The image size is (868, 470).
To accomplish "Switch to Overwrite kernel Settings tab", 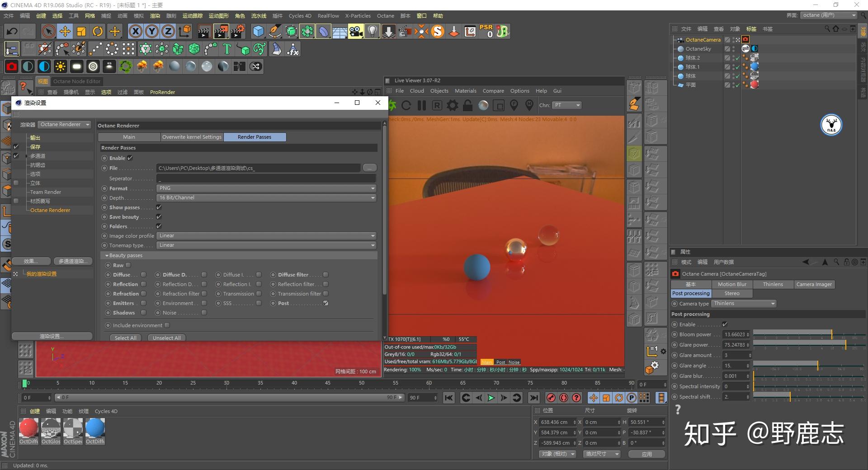I will pyautogui.click(x=192, y=137).
